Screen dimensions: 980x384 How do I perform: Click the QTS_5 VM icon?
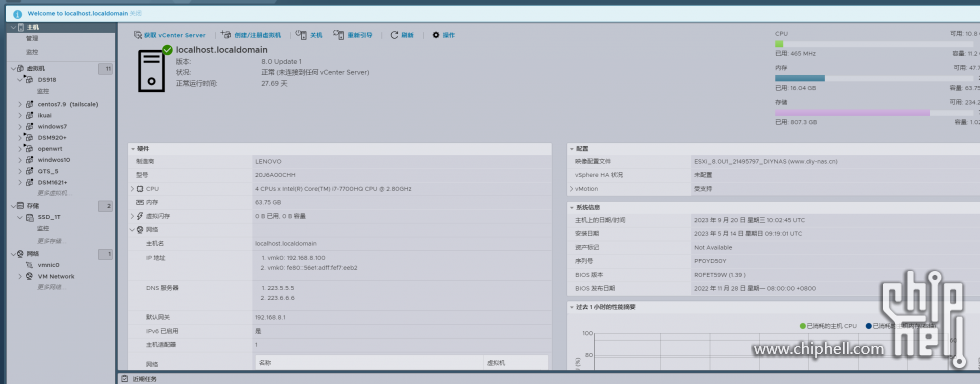29,171
